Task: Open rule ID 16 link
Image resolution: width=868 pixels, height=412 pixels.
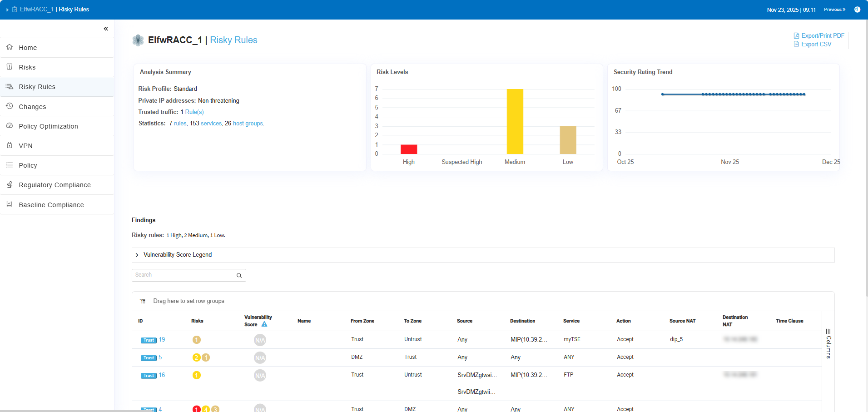Action: [162, 375]
